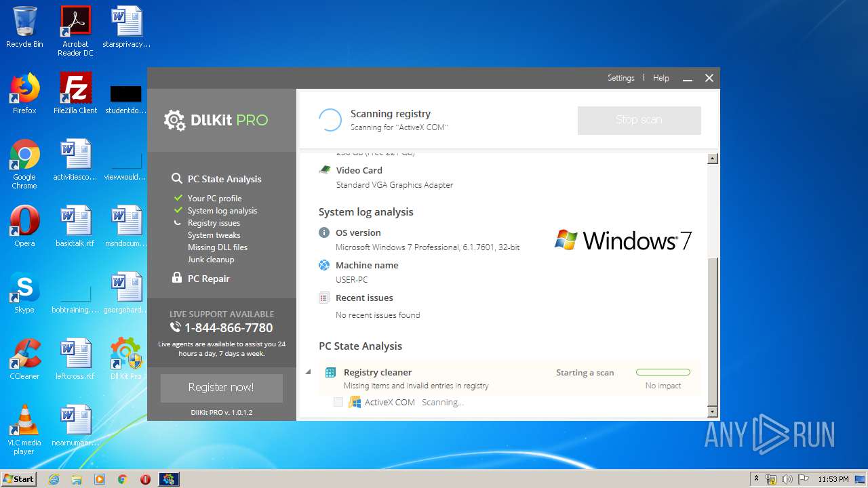This screenshot has width=868, height=488.
Task: Select System log analysis step
Action: [x=222, y=211]
